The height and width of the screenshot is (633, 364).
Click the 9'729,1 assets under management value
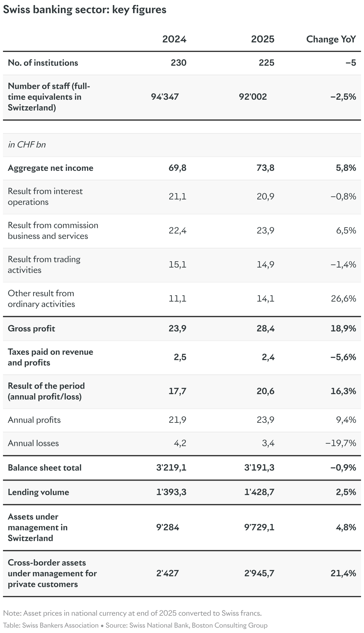pos(259,527)
